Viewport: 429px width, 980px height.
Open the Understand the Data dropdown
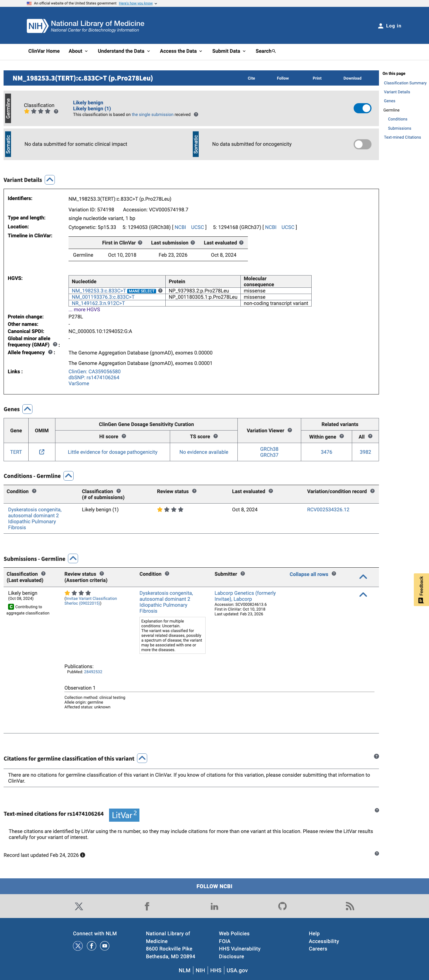point(124,51)
